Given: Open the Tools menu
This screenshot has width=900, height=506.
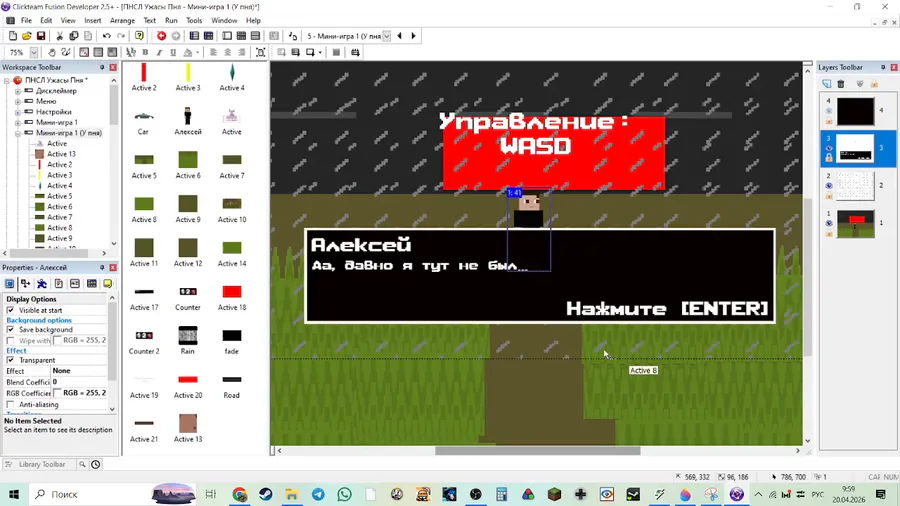Looking at the screenshot, I should [x=194, y=20].
